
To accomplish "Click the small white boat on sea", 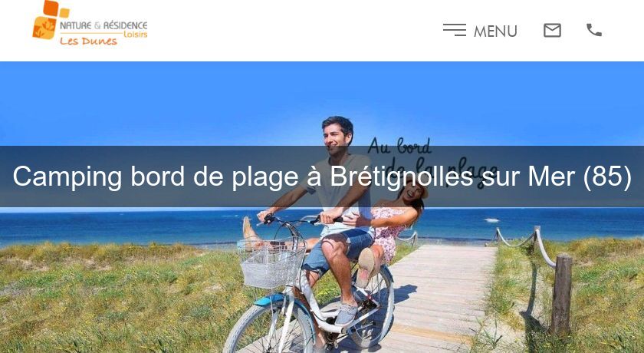I will (x=491, y=220).
